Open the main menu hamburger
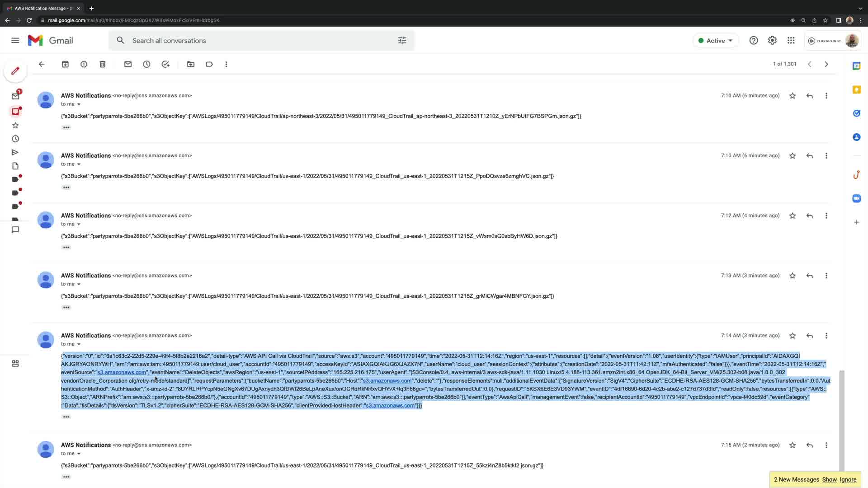 15,41
